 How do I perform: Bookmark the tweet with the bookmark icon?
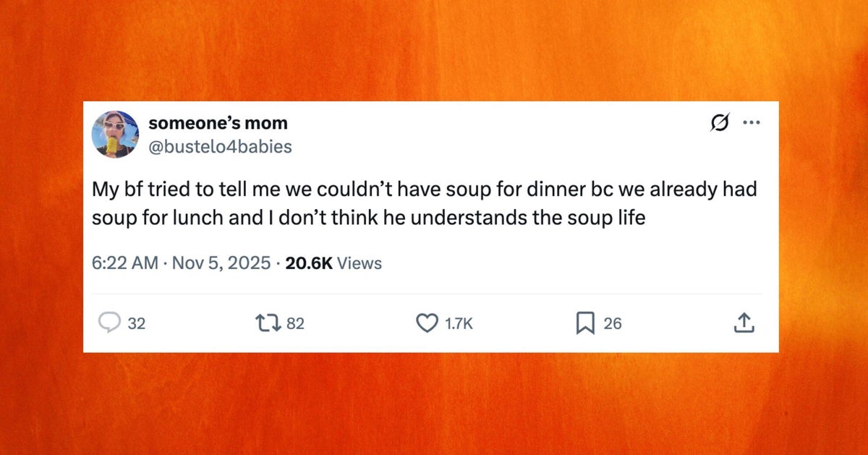(584, 324)
